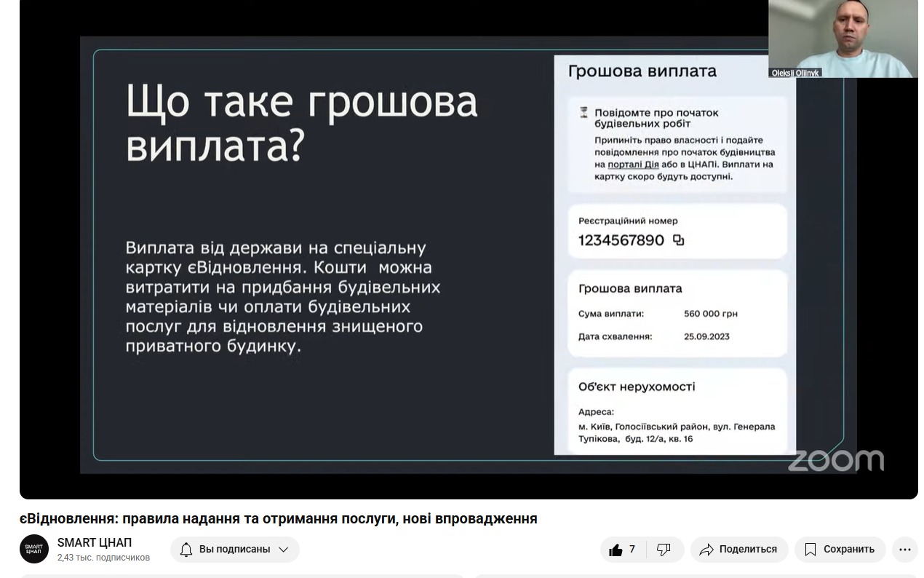Click the hourglass icon beside building notice
The image size is (924, 578).
584,113
